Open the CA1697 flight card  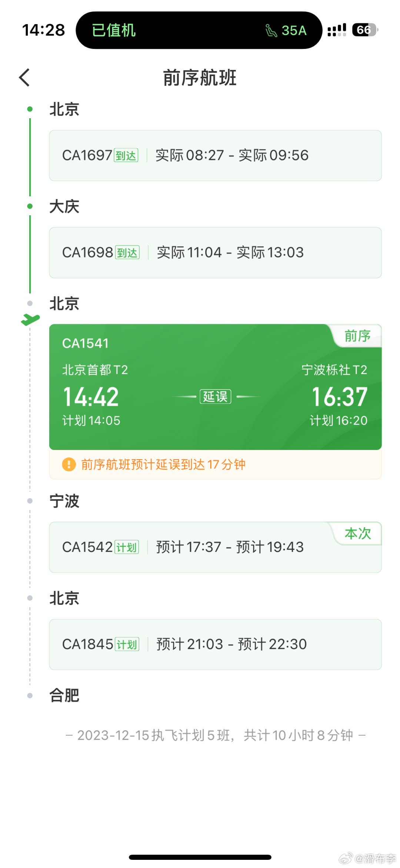point(215,155)
